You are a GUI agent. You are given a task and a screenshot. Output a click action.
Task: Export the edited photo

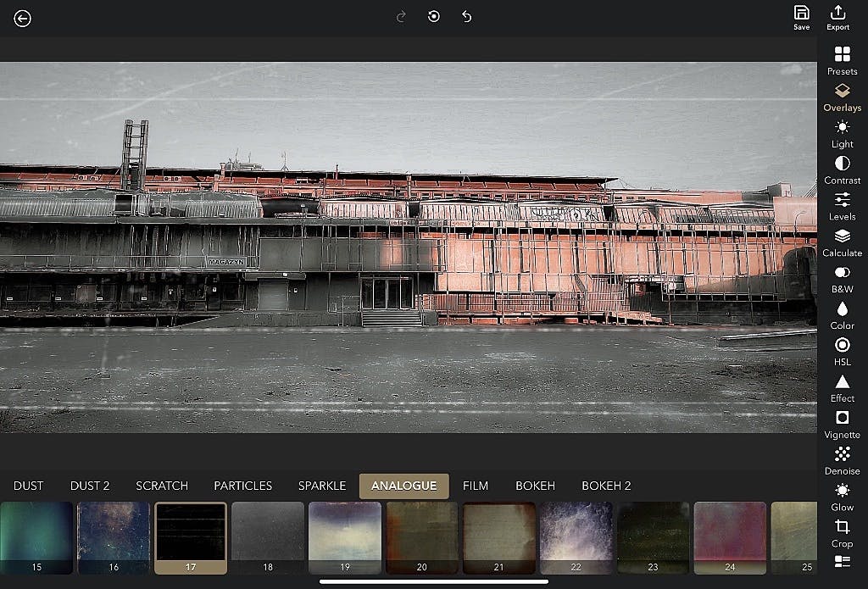click(837, 17)
